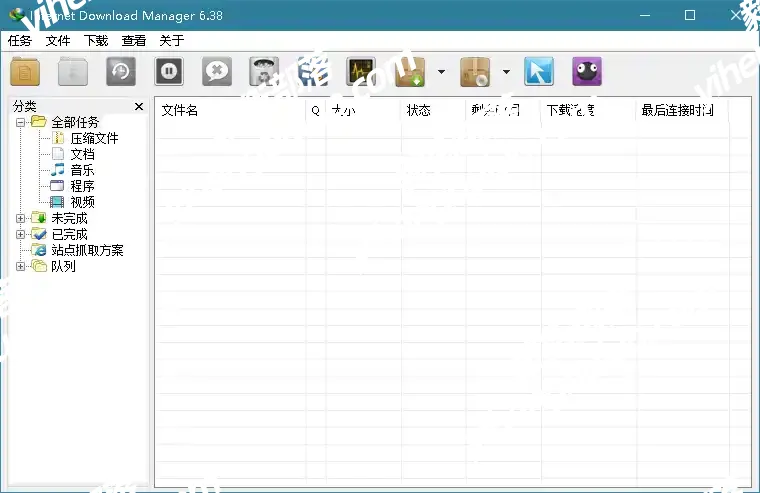The width and height of the screenshot is (760, 493).
Task: Click the Q column header
Action: (316, 111)
